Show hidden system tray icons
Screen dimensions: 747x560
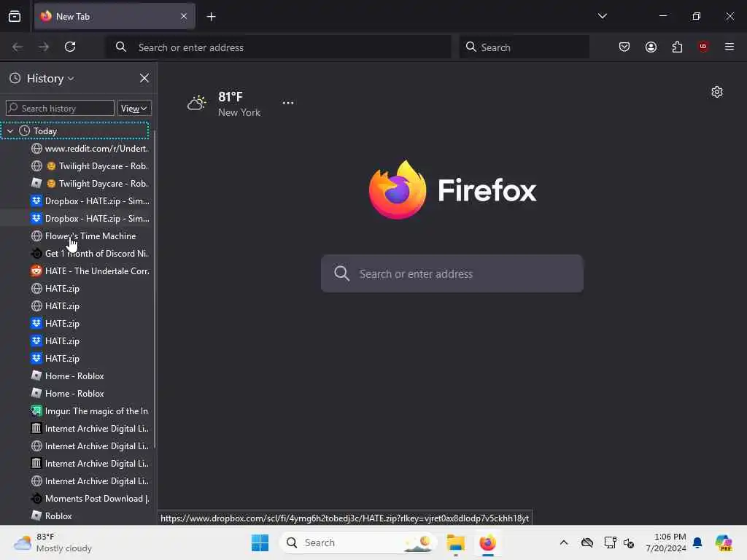(564, 542)
